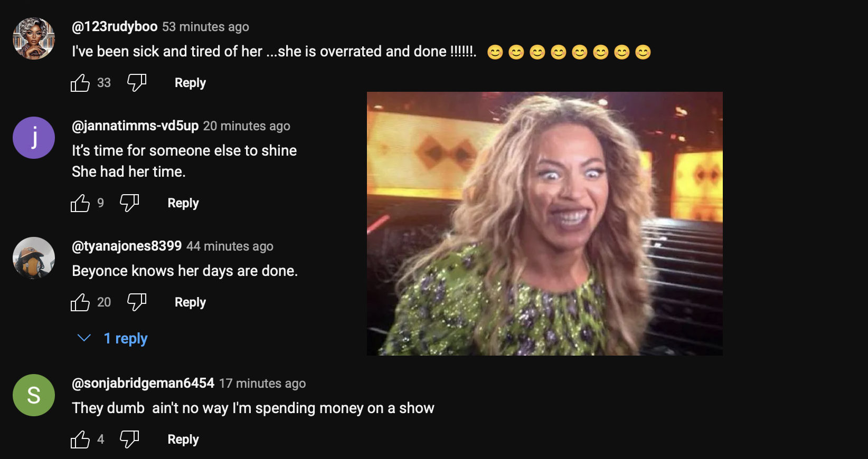This screenshot has width=868, height=459.
Task: Like the comment by @123rudyboo
Action: (80, 83)
